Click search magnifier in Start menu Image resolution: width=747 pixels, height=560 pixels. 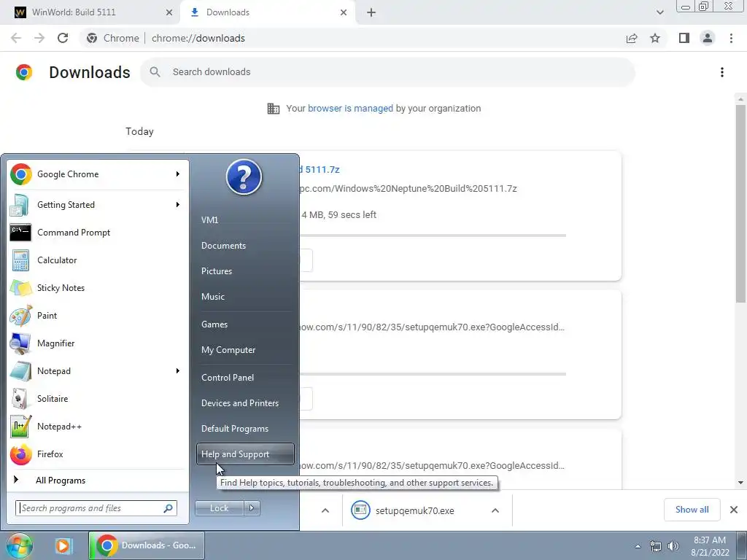click(x=168, y=508)
